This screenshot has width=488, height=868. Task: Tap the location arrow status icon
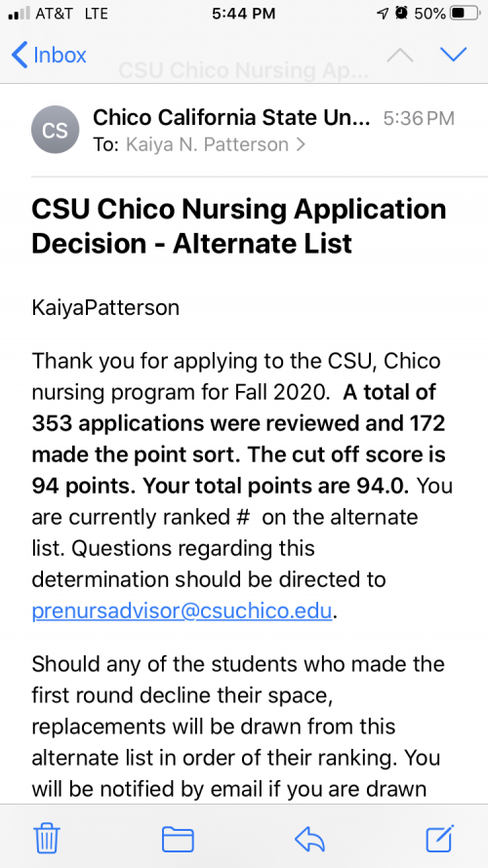click(383, 14)
